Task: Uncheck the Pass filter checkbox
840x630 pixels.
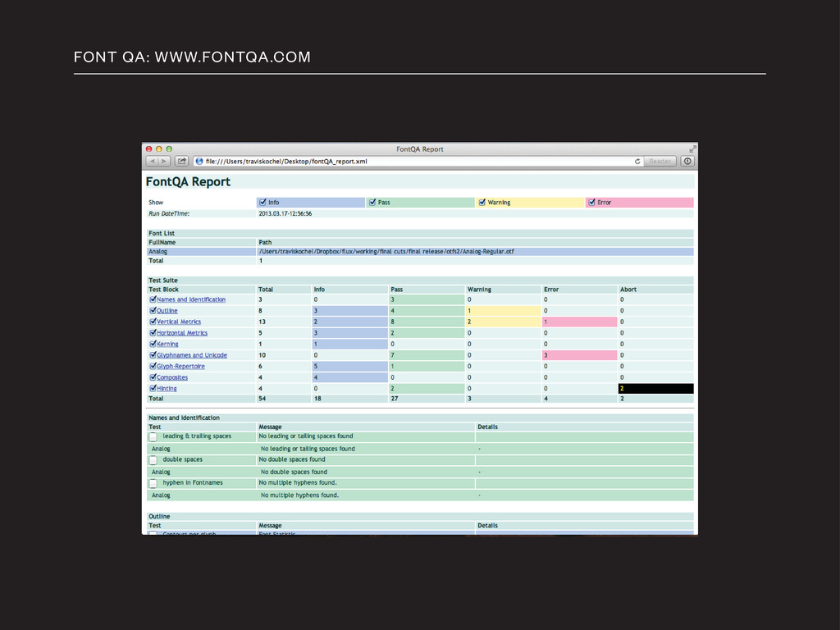Action: coord(372,203)
